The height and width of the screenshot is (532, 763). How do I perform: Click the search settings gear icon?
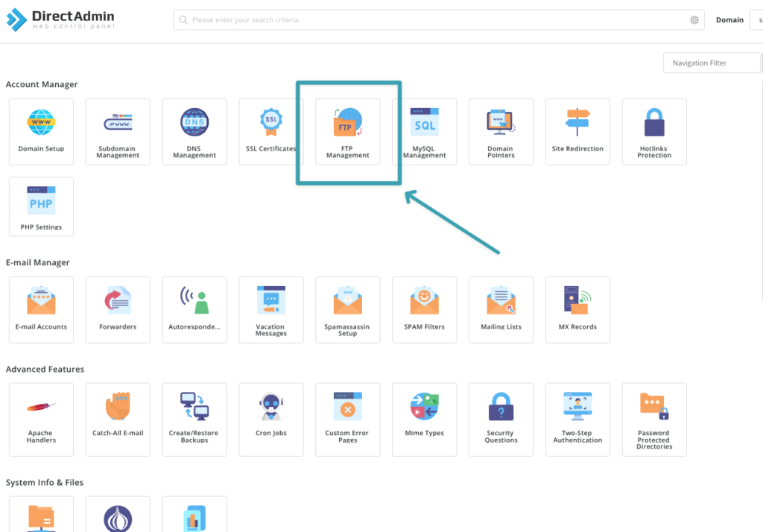[x=694, y=20]
